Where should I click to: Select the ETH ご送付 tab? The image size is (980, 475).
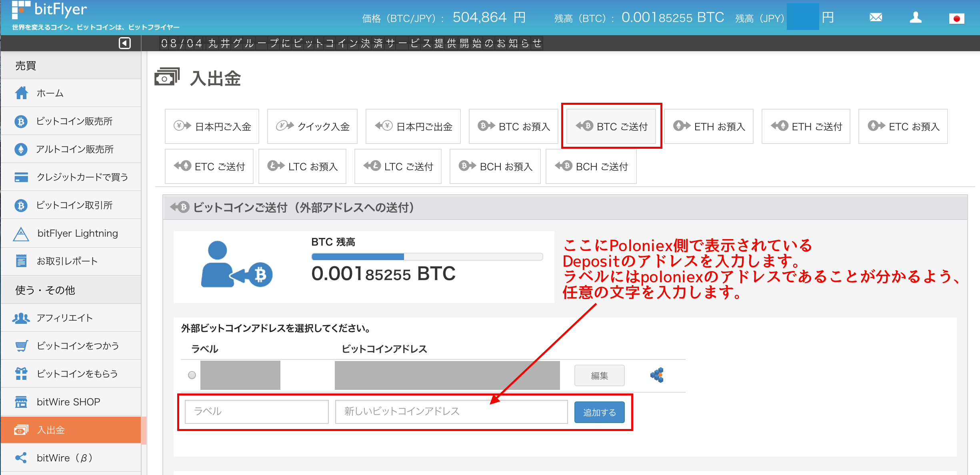click(806, 126)
